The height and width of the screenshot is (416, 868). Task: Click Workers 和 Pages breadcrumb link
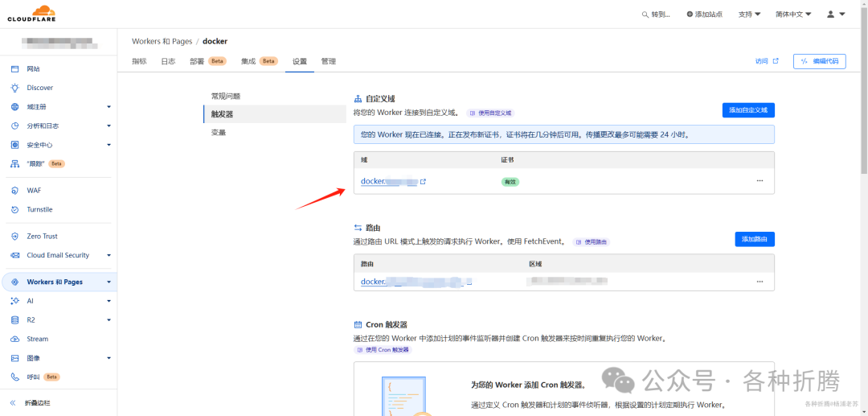coord(162,42)
